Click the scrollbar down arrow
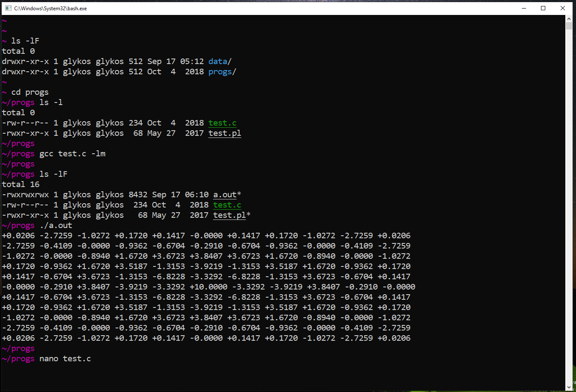This screenshot has width=576, height=392. point(569,387)
